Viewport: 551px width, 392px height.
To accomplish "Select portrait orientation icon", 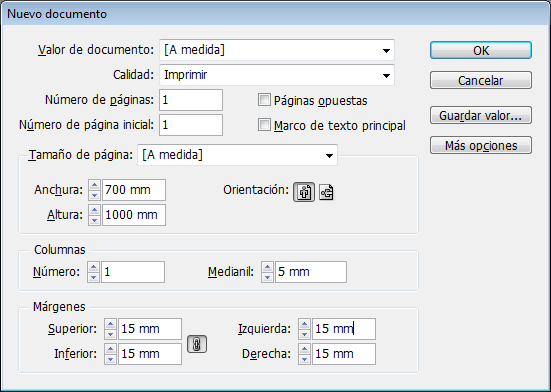I will click(x=304, y=192).
